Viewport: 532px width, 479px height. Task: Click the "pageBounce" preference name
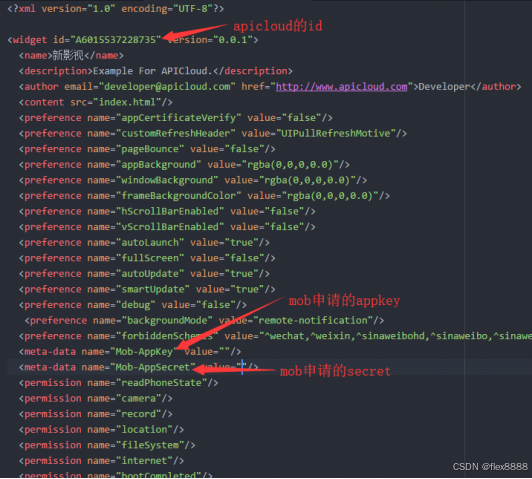[150, 149]
